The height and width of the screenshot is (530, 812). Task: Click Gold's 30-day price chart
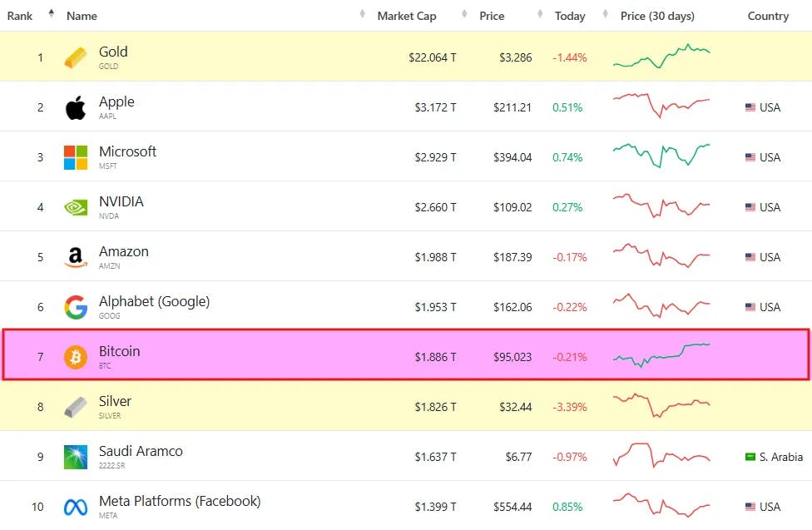coord(661,57)
